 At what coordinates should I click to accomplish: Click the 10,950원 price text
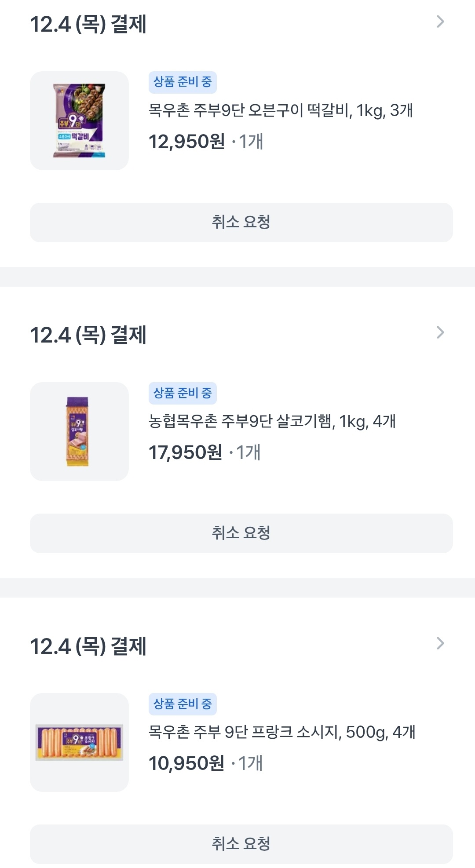(x=186, y=763)
